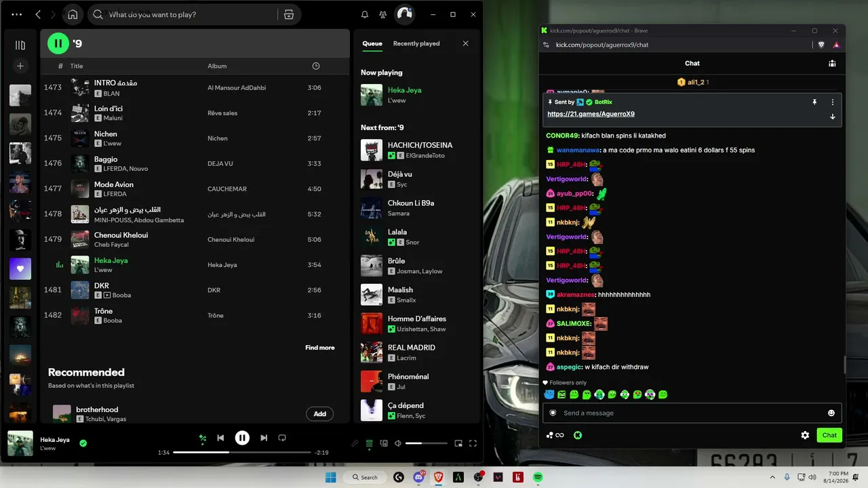Show the Kick chat users list icon
Viewport: 868px width, 488px height.
832,63
